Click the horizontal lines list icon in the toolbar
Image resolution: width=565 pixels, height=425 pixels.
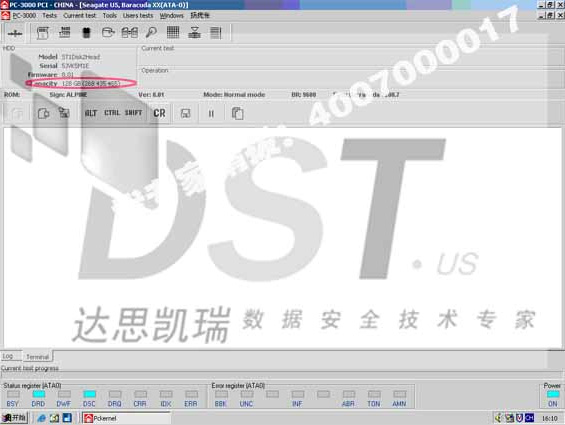coord(216,33)
